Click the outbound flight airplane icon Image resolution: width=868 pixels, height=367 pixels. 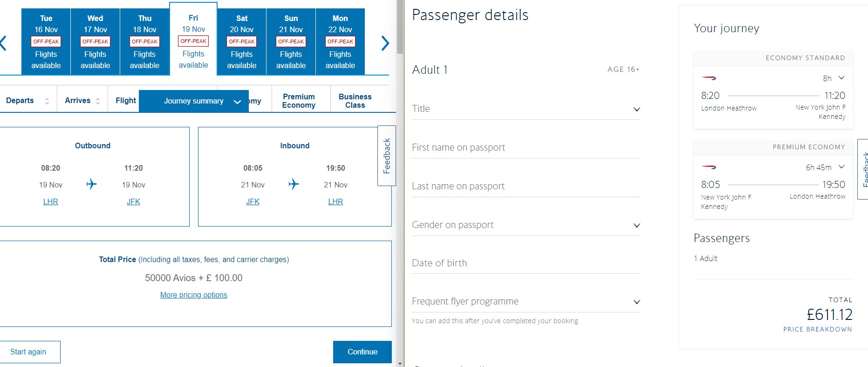[x=91, y=184]
